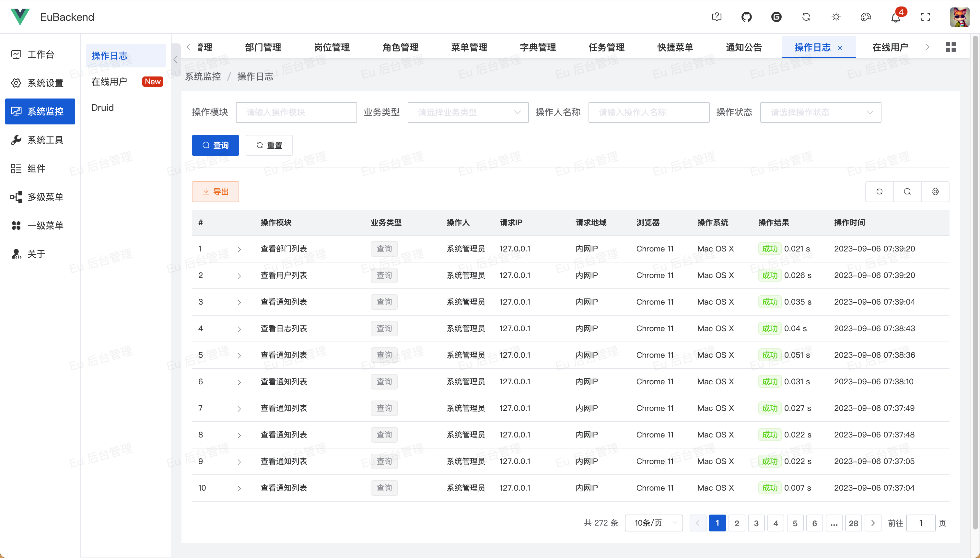Go to page 5
This screenshot has width=980, height=558.
[795, 523]
